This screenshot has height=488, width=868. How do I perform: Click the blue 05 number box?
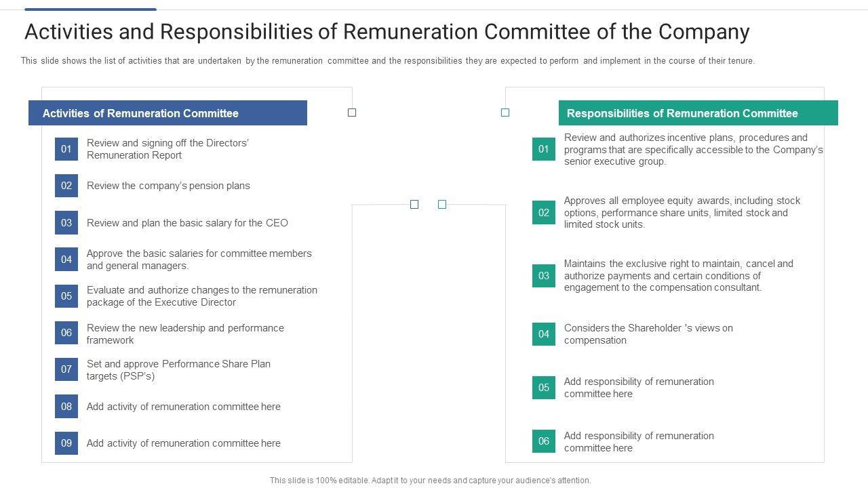pos(66,296)
